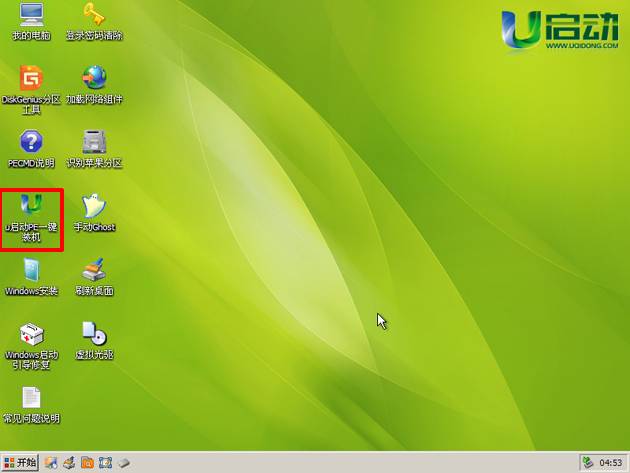Click the second quick launch taskbar icon
The image size is (630, 473).
point(69,463)
